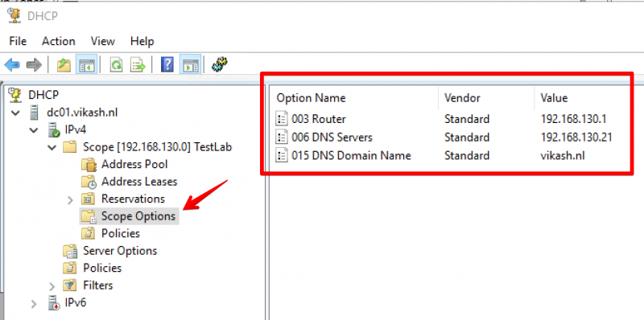Click Standard vendor in 006 DNS Servers row
This screenshot has height=320, width=644.
point(467,137)
